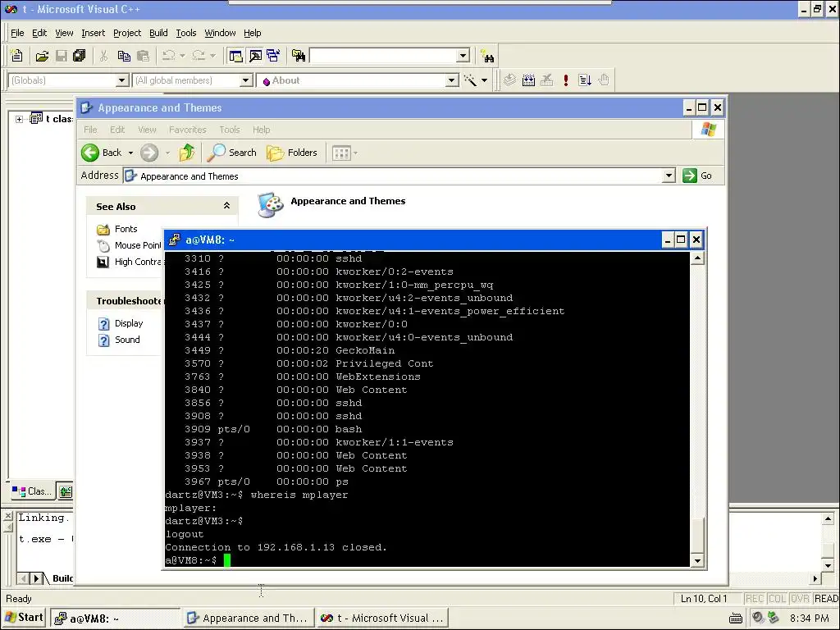Open the Edit menu in Visual C++
The image size is (840, 630).
39,33
